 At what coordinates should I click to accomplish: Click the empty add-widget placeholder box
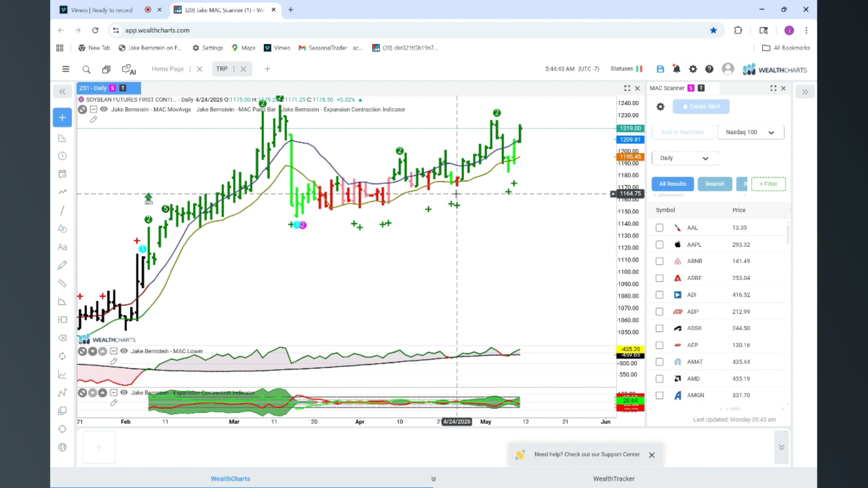99,447
